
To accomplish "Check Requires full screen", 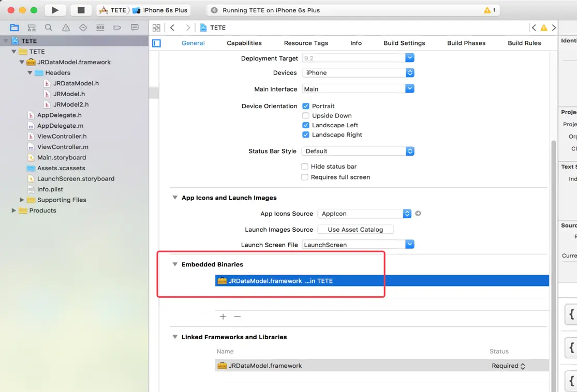I will 305,177.
